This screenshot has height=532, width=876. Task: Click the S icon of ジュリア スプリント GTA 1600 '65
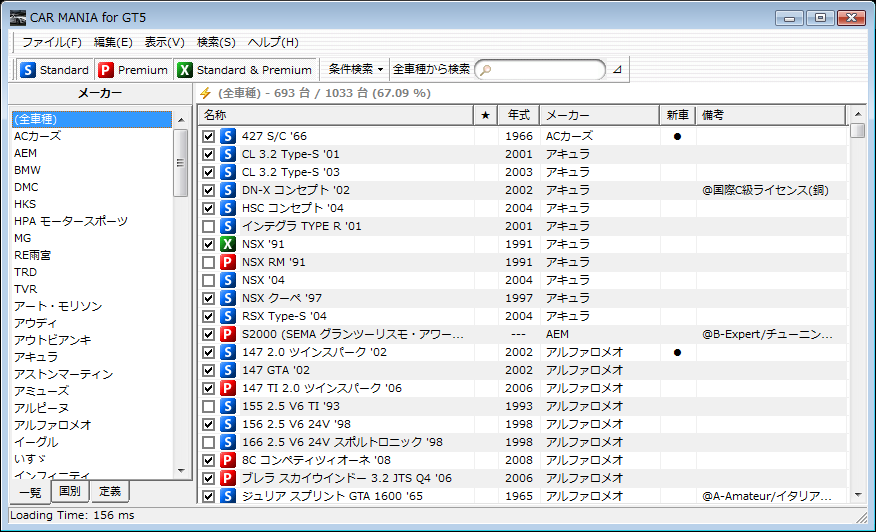tap(227, 496)
